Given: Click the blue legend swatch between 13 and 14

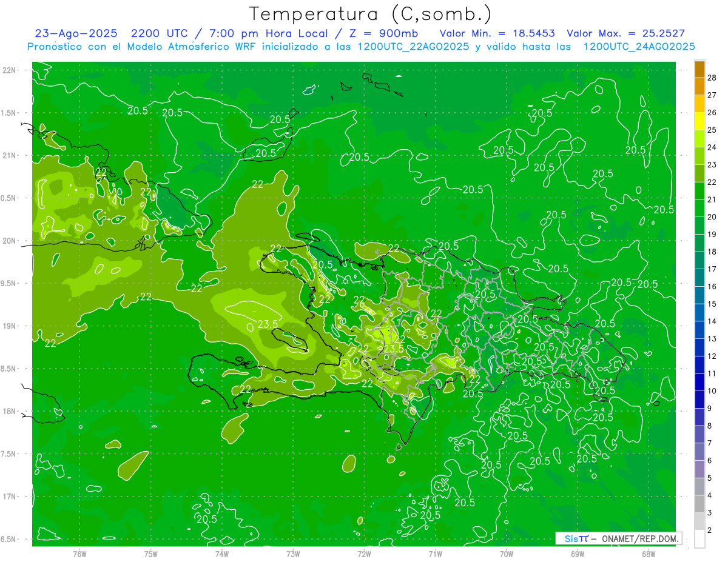Looking at the screenshot, I should point(699,330).
